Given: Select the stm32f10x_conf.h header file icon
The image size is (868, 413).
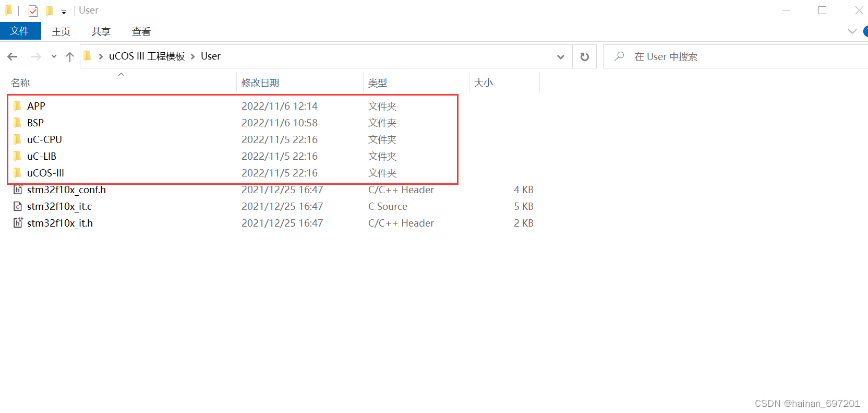Looking at the screenshot, I should click(18, 190).
